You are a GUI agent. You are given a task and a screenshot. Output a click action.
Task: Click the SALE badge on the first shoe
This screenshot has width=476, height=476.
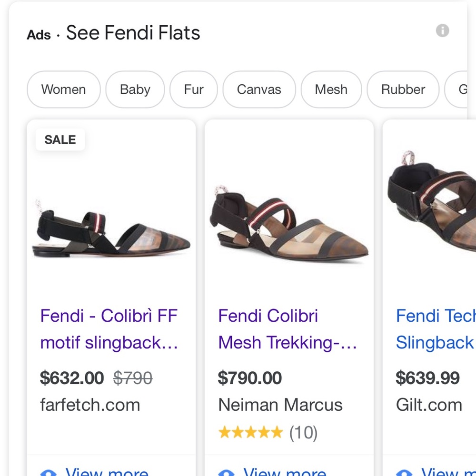[60, 139]
